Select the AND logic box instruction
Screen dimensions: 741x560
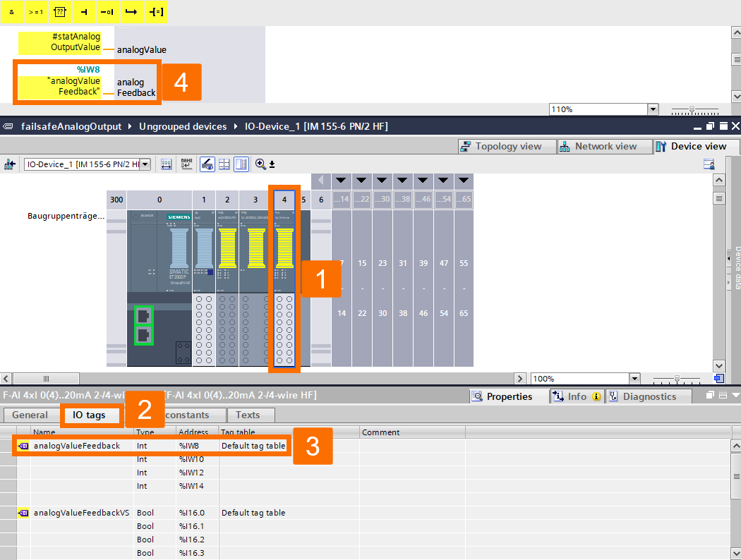(11, 11)
